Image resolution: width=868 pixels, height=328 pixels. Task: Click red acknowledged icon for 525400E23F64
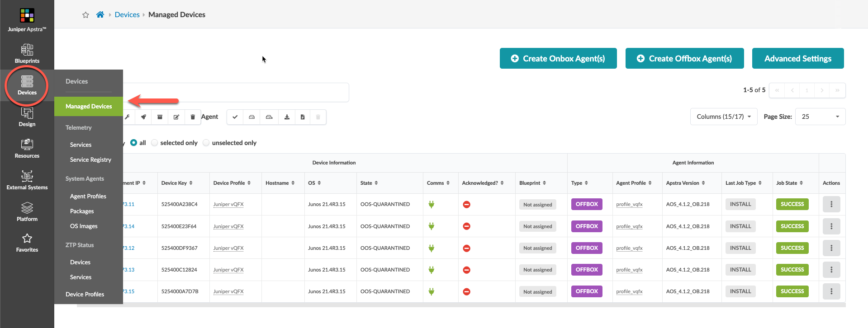click(467, 226)
